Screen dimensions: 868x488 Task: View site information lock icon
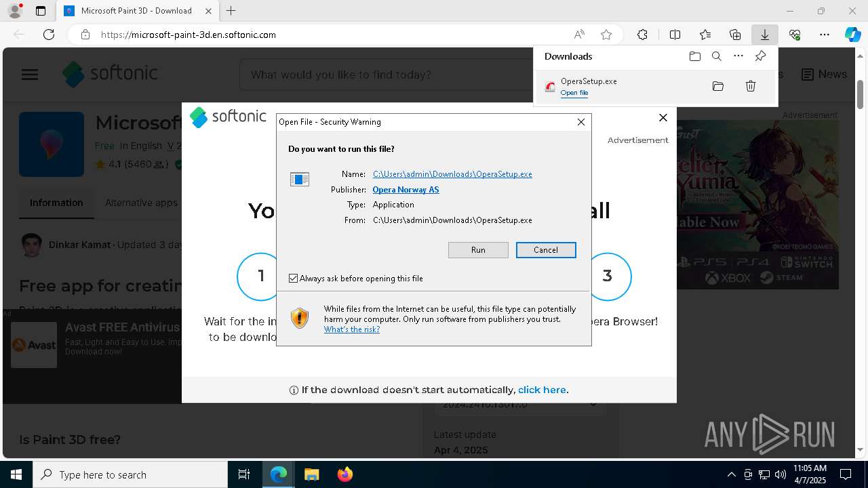[x=85, y=35]
